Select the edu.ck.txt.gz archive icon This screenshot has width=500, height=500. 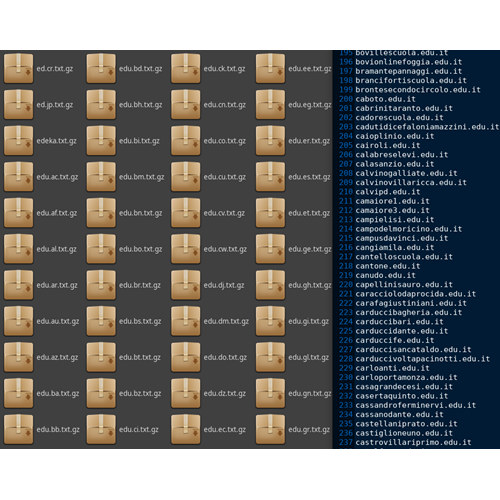(x=186, y=68)
